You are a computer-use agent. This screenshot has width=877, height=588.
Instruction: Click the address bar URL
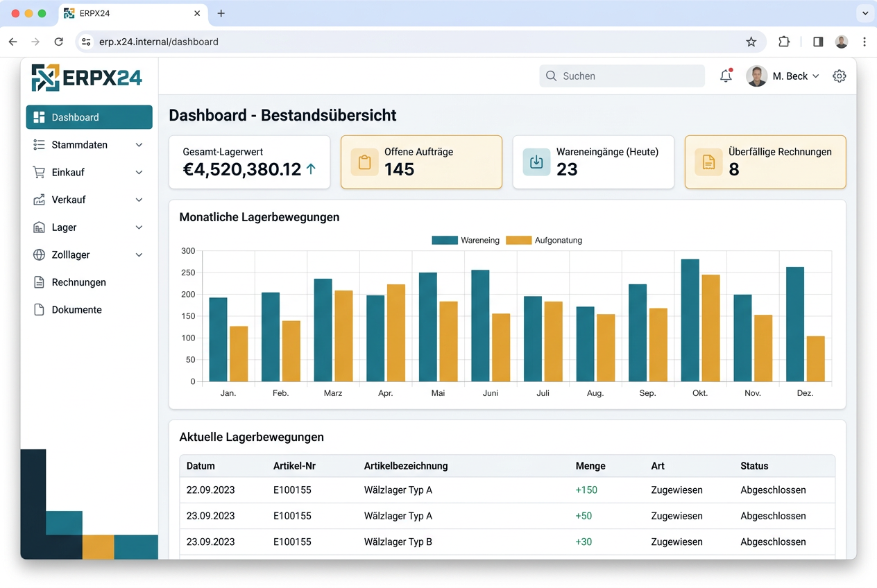pos(159,42)
